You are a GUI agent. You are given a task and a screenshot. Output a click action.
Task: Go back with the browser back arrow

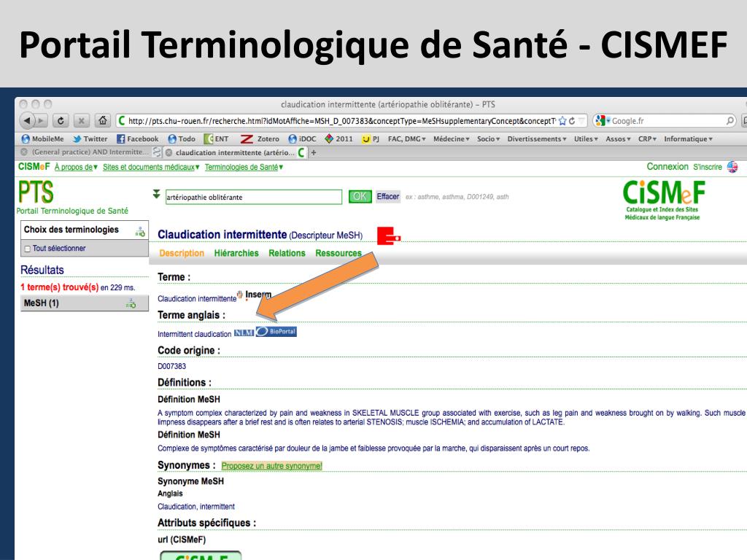pyautogui.click(x=27, y=120)
